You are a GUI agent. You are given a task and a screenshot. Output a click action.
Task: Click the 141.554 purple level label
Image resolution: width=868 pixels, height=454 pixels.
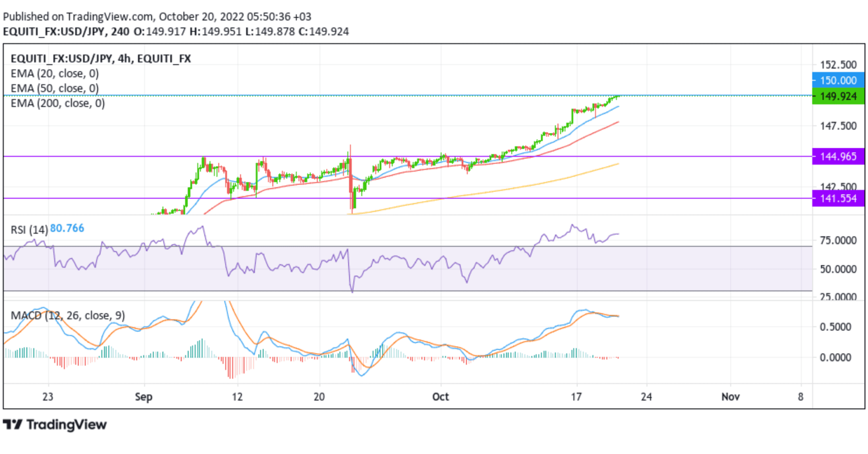[x=838, y=198]
